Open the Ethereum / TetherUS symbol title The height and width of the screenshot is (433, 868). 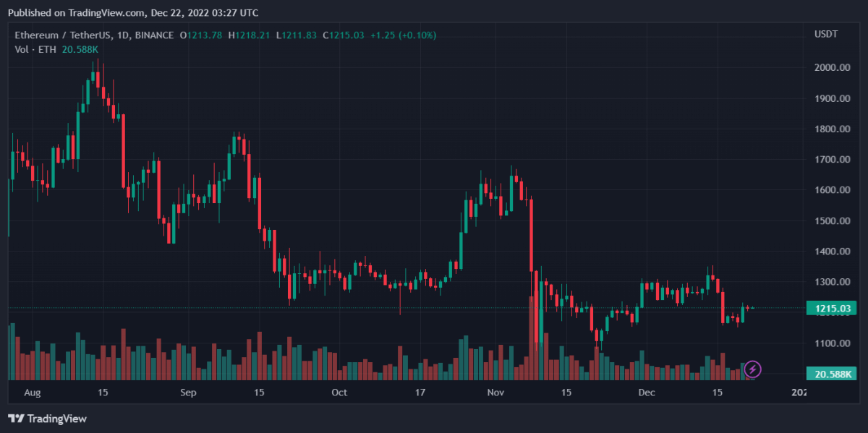coord(94,35)
